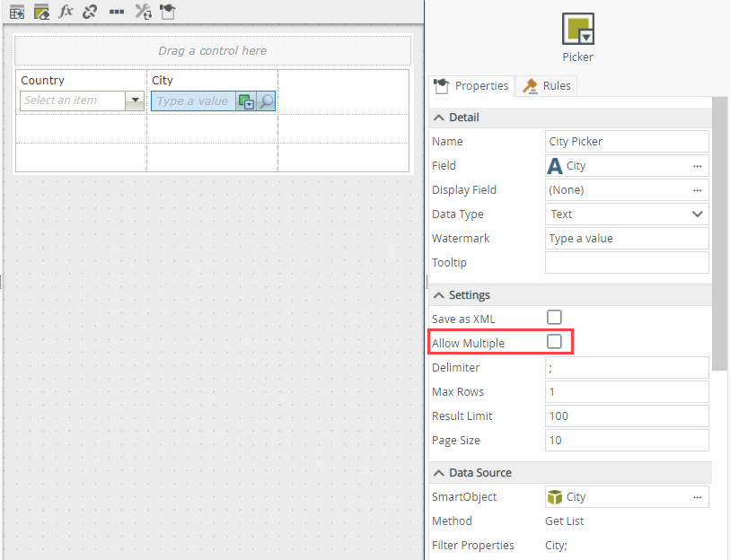Click the Max Rows input field
Viewport: 730px width, 560px height.
tap(627, 392)
